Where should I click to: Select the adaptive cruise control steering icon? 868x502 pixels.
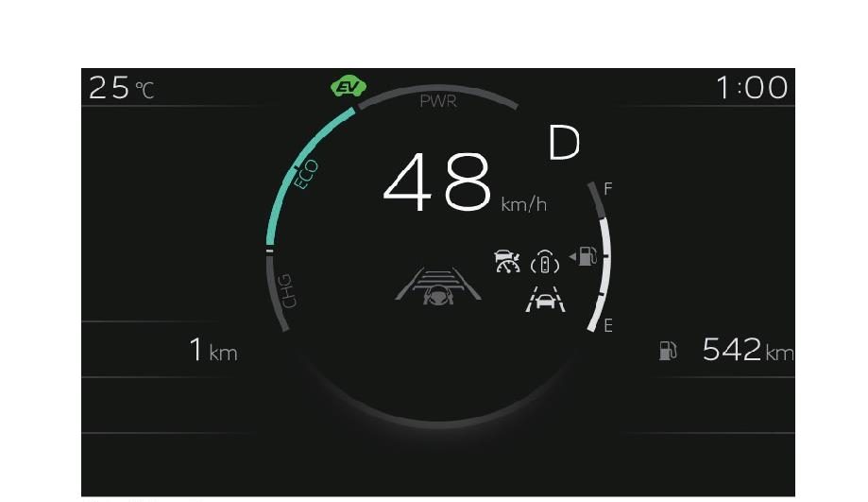pyautogui.click(x=438, y=286)
